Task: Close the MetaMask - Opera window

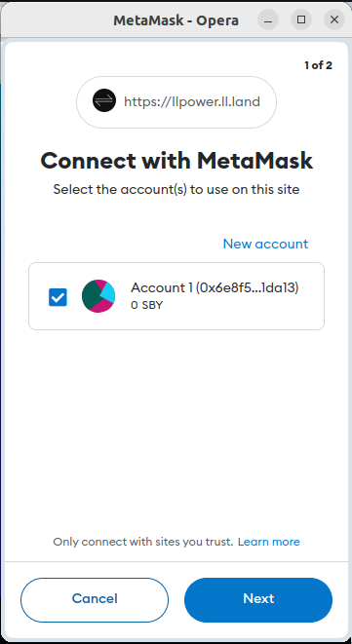Action: click(334, 19)
